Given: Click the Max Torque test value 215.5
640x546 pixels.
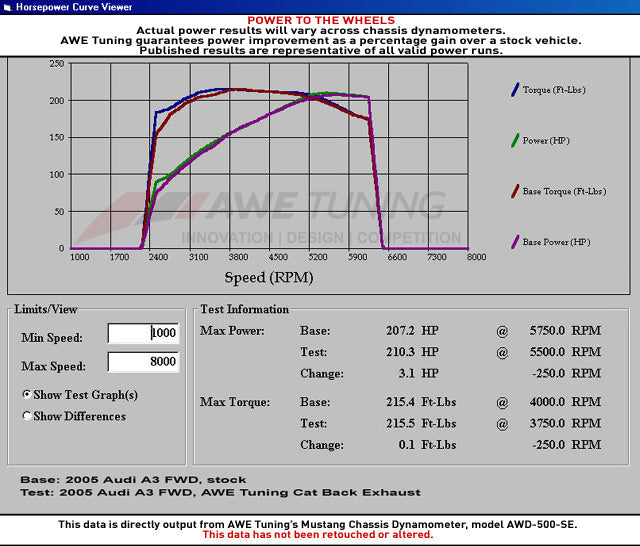Looking at the screenshot, I should [x=407, y=424].
